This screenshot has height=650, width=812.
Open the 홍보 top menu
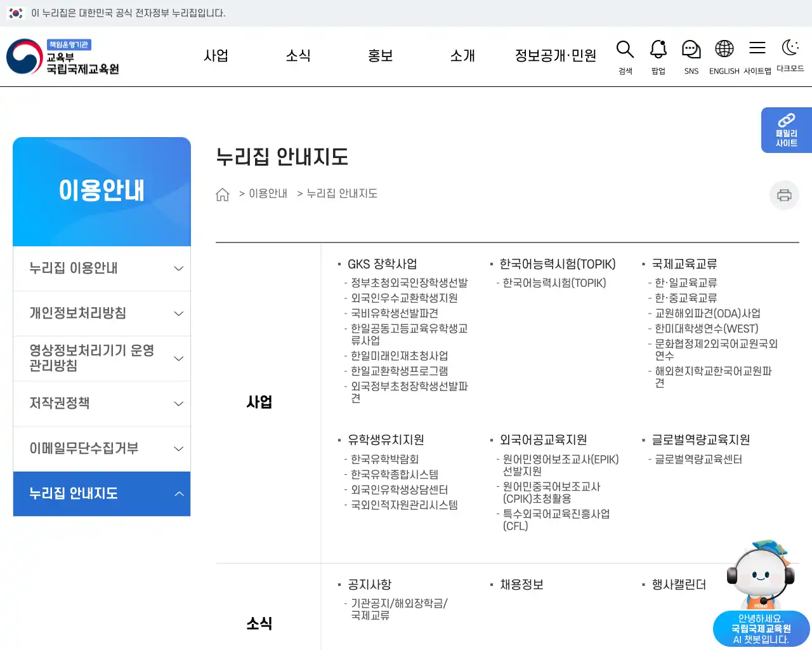(x=381, y=56)
